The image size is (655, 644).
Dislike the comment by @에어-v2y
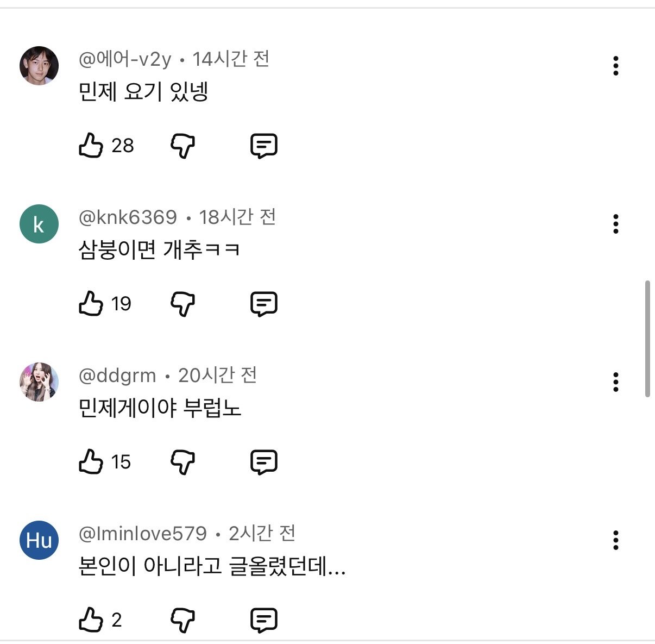(x=183, y=146)
